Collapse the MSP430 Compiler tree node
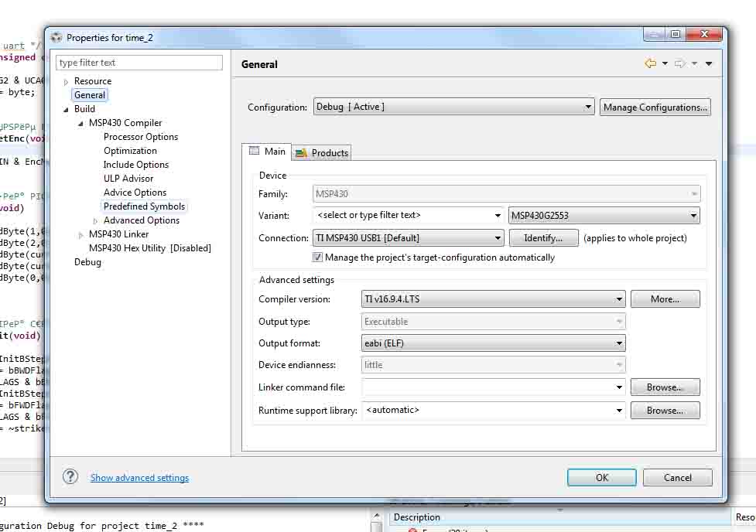This screenshot has width=756, height=532. tap(80, 123)
